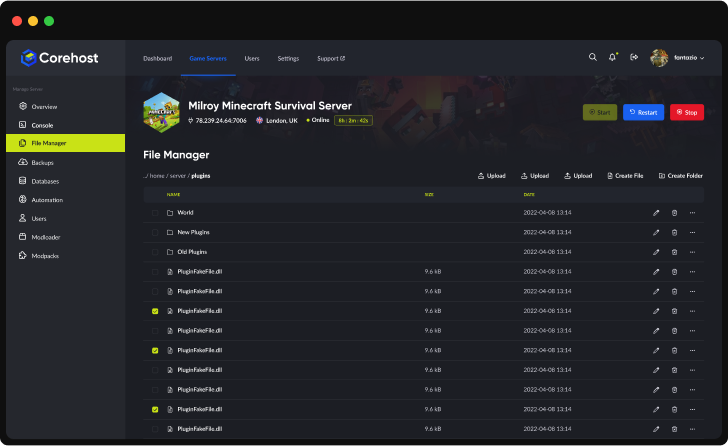Click plugins in the breadcrumb path
Viewport: 728px width, 446px height.
point(201,176)
